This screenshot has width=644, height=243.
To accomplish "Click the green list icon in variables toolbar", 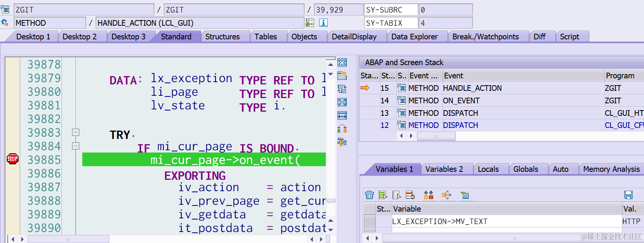I will (383, 195).
